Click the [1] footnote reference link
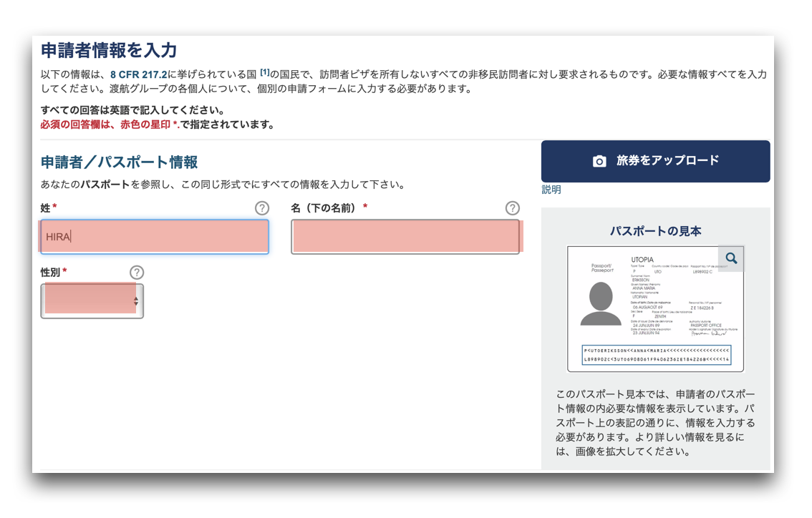 (x=264, y=72)
